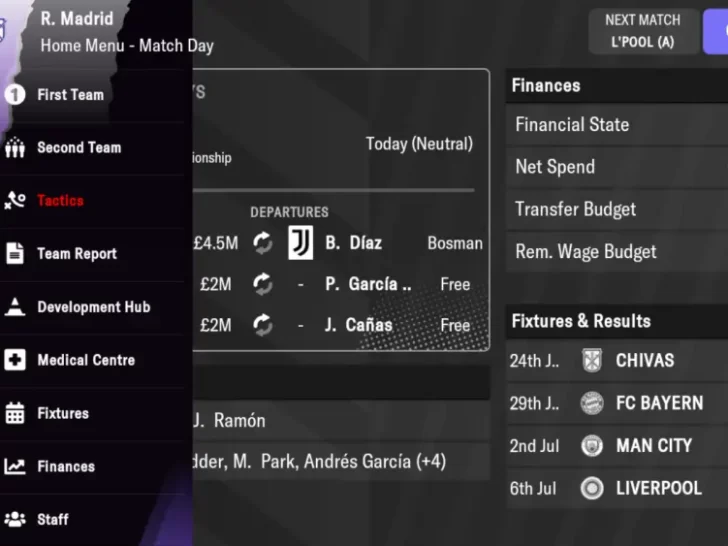728x546 pixels.
Task: Open the Next Match L'POOL (A) button
Action: [x=642, y=31]
